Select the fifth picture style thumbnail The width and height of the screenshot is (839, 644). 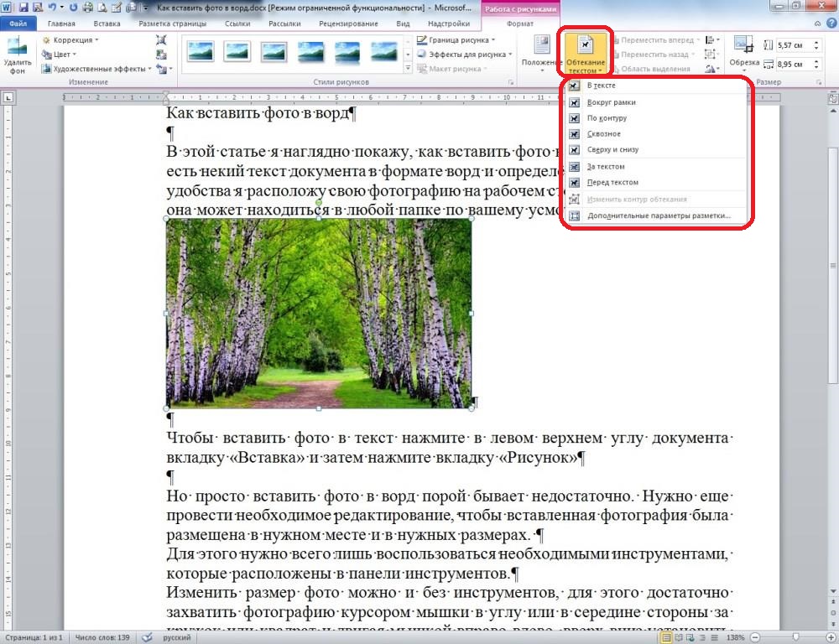pos(347,53)
